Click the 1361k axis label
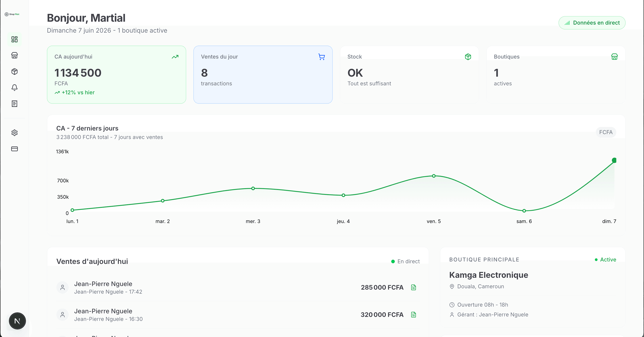 coord(62,152)
